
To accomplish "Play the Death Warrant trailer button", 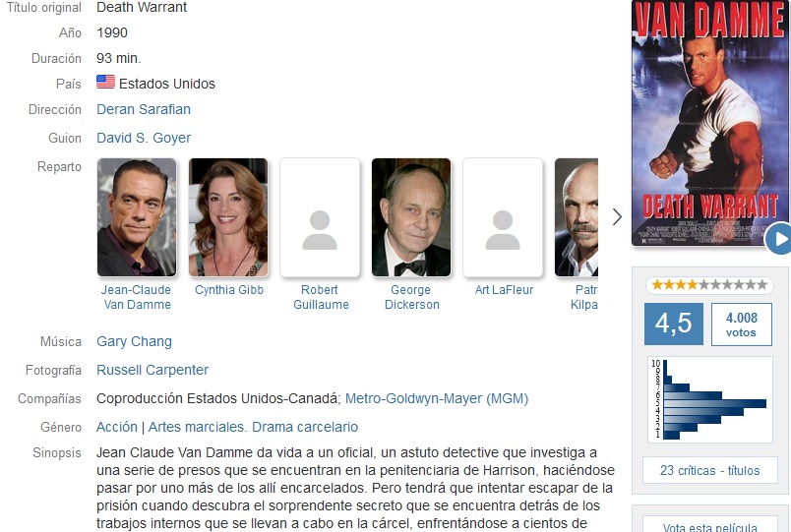I will point(779,239).
